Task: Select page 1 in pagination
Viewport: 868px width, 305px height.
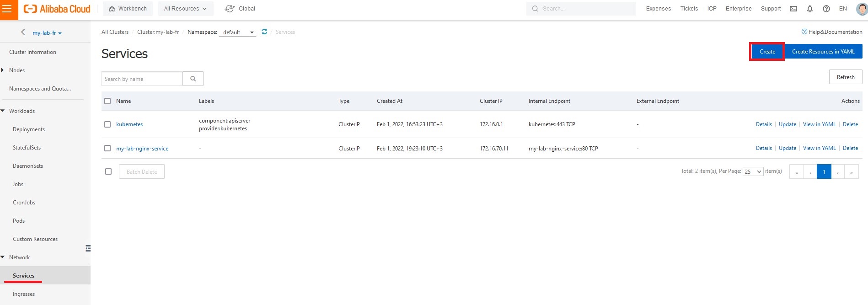Action: click(x=824, y=172)
